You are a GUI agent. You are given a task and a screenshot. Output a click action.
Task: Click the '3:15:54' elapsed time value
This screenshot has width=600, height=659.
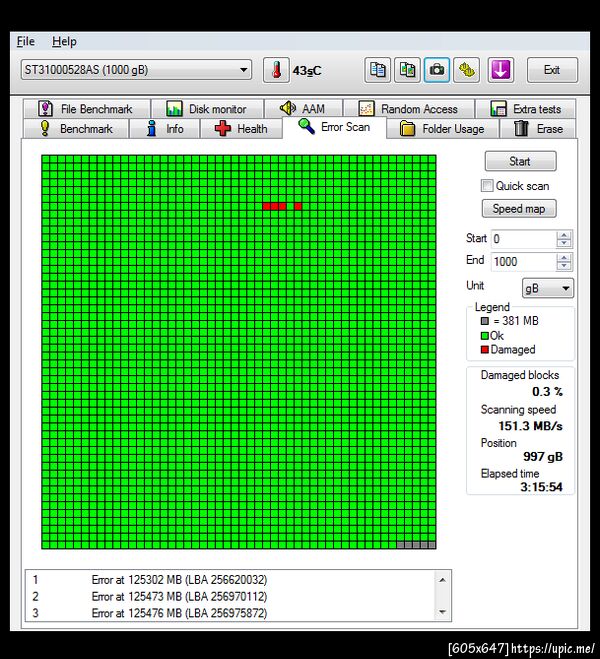coord(541,487)
